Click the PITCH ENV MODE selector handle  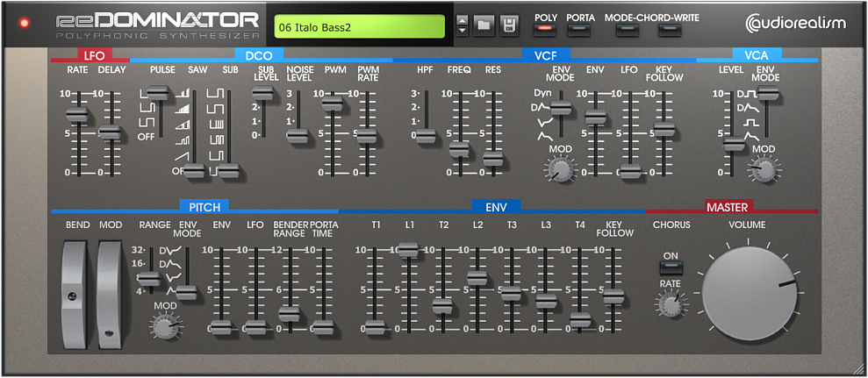point(186,293)
